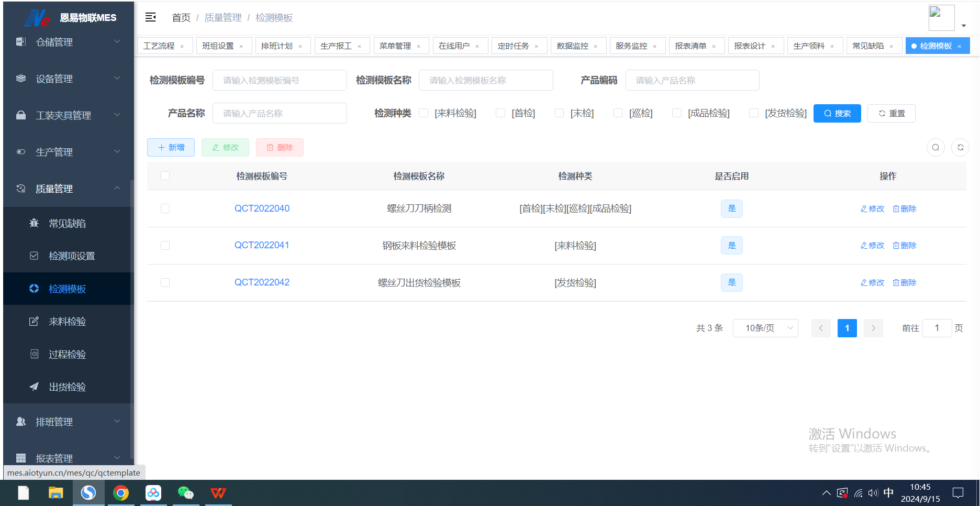The image size is (980, 506).
Task: Open the 仓储管理 module icon
Action: click(x=21, y=42)
